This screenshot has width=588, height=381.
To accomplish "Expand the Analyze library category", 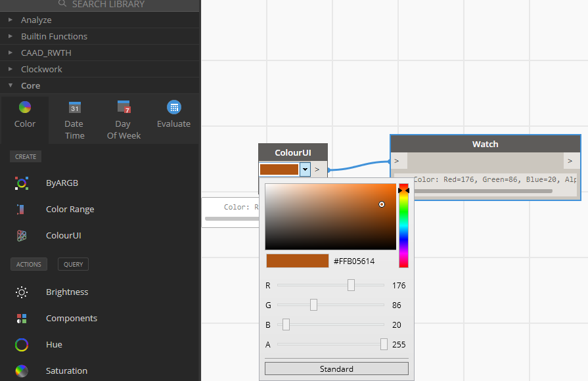I will click(x=10, y=20).
